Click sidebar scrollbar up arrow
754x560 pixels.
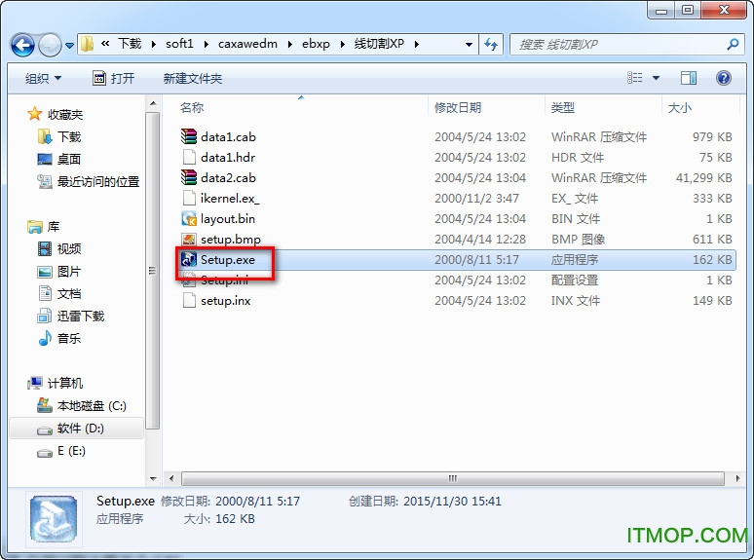tap(153, 103)
